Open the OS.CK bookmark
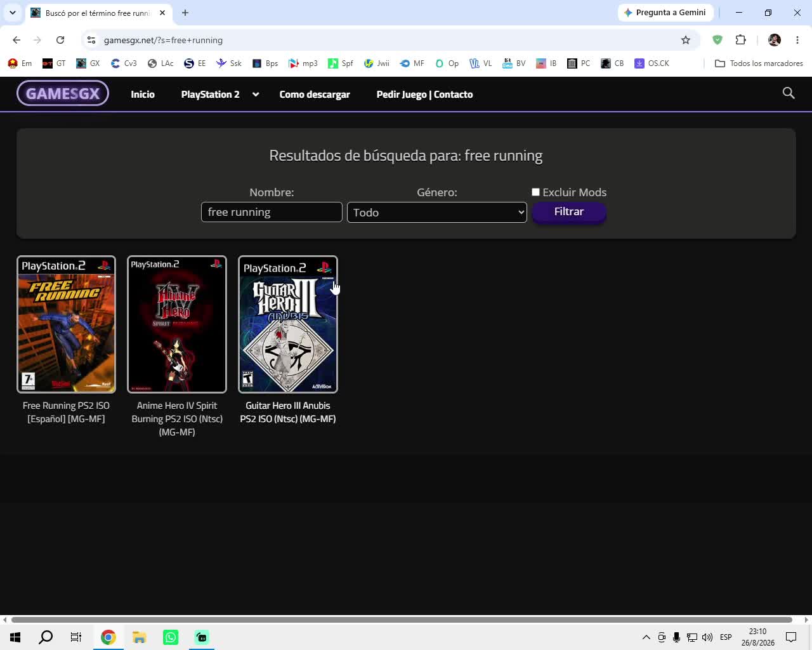This screenshot has height=650, width=812. point(652,63)
